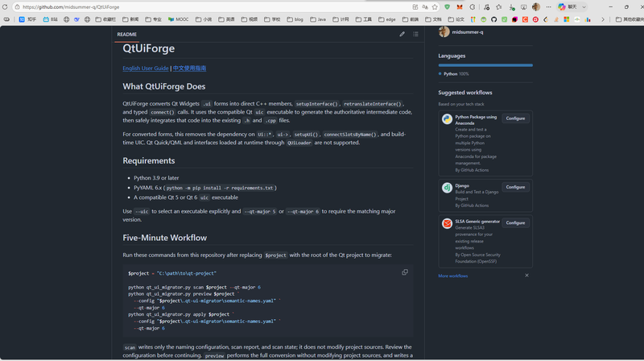Open the Favorites hub star-list icon
Screen dimensions: 644x361
coord(498,7)
